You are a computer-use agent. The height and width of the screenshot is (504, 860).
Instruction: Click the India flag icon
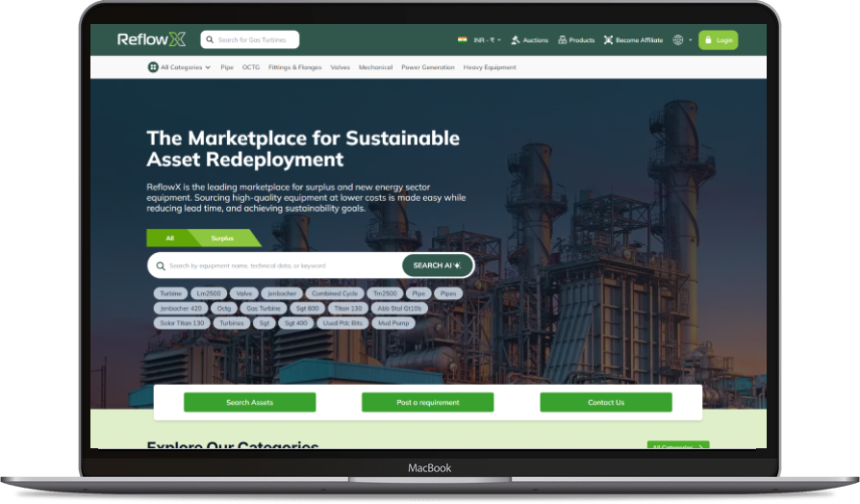coord(463,39)
